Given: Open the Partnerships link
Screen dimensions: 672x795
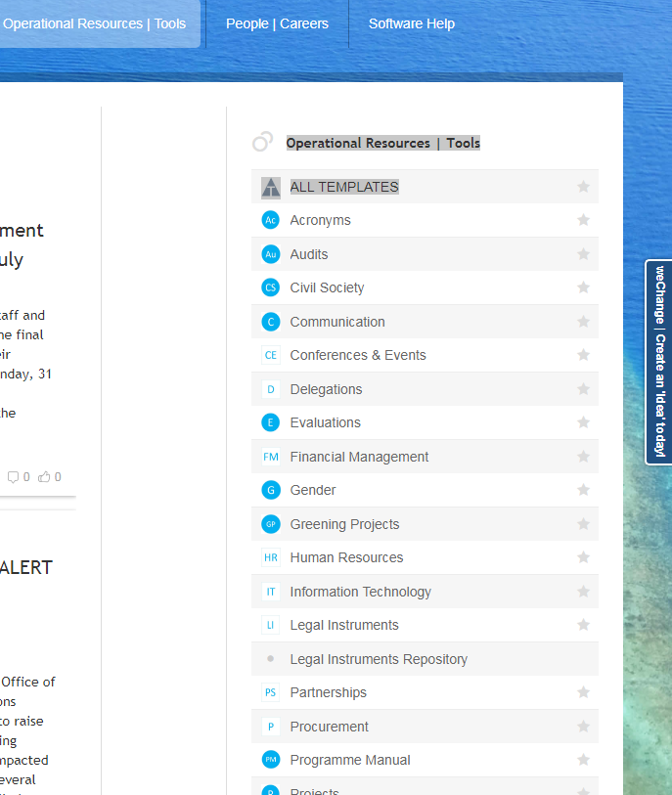Looking at the screenshot, I should [328, 692].
